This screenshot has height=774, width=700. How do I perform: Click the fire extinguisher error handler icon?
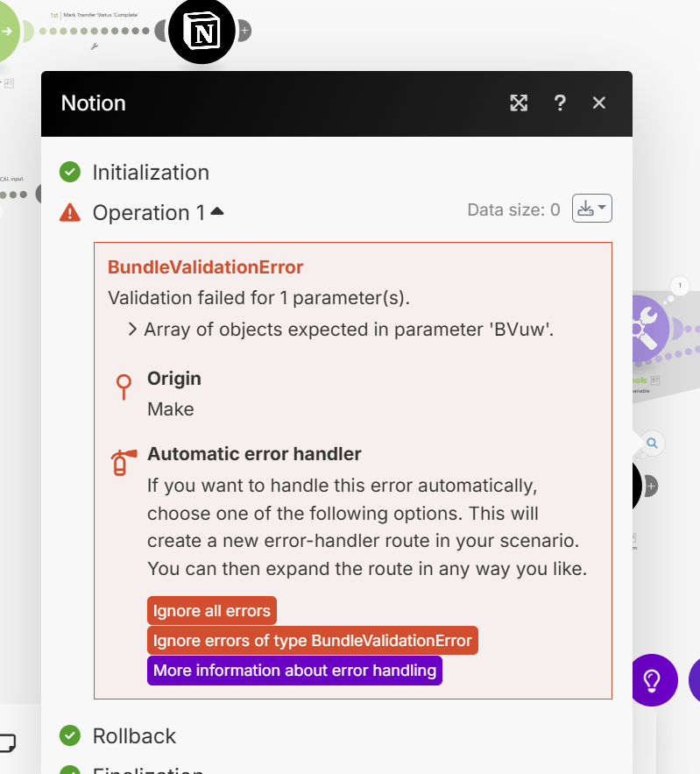pos(124,461)
